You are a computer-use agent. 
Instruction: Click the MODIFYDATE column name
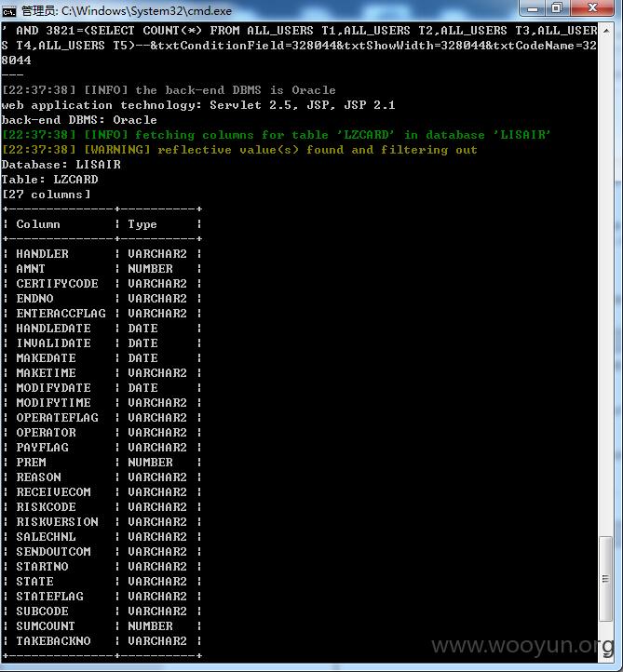coord(53,388)
